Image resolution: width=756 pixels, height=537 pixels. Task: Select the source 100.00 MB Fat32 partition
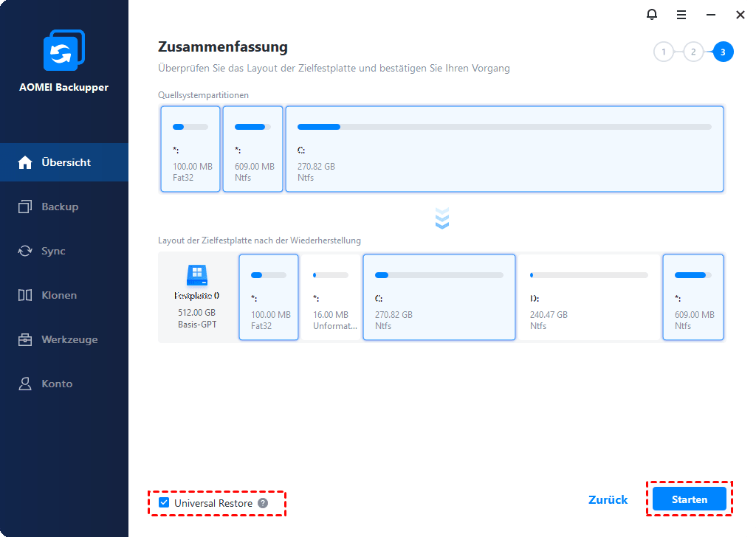[190, 149]
